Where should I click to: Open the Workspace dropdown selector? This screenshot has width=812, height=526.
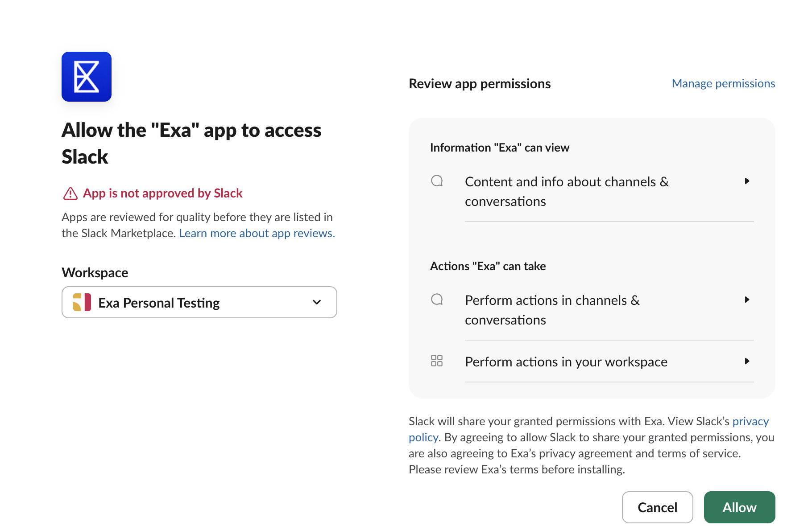click(x=199, y=302)
